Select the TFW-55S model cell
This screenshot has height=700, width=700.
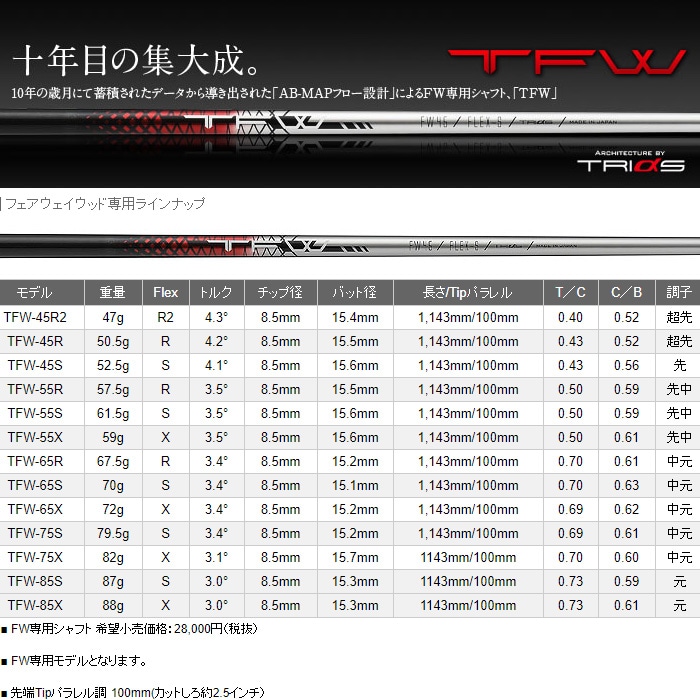tap(35, 414)
